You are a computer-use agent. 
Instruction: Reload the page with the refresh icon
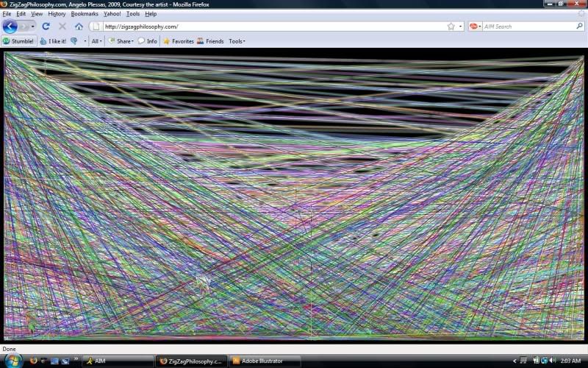click(x=46, y=26)
